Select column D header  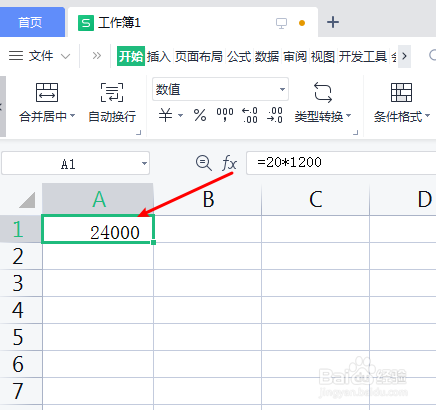(x=403, y=199)
